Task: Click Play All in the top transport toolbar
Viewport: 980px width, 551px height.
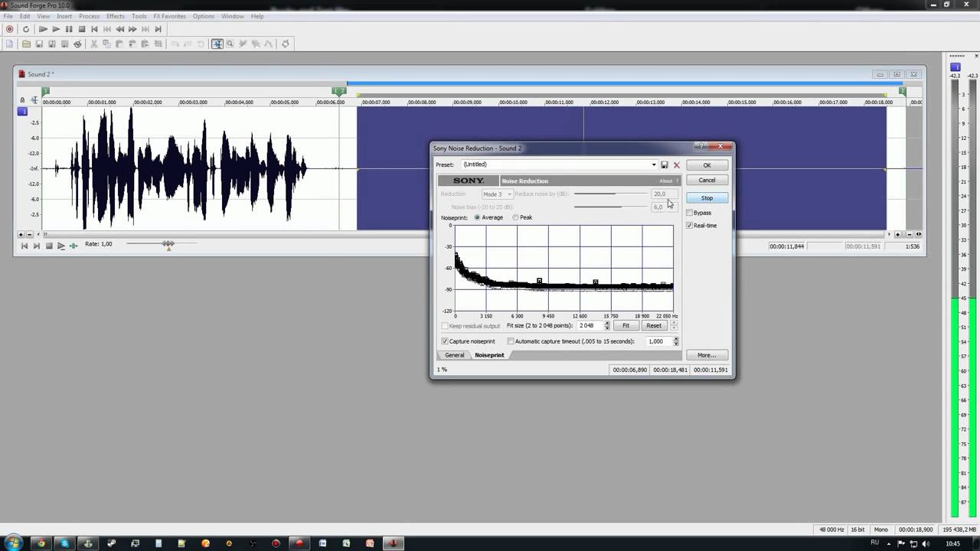Action: (x=42, y=29)
